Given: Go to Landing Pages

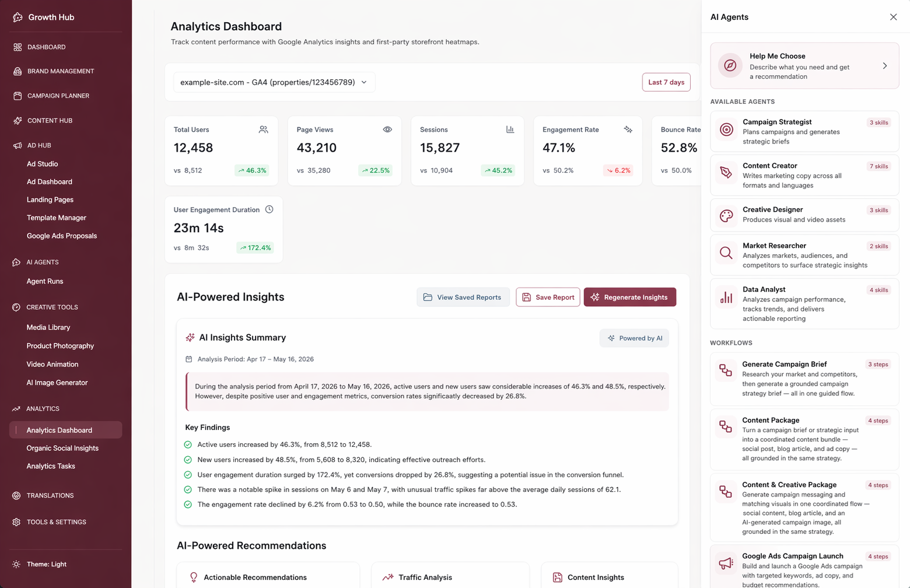Looking at the screenshot, I should (50, 199).
